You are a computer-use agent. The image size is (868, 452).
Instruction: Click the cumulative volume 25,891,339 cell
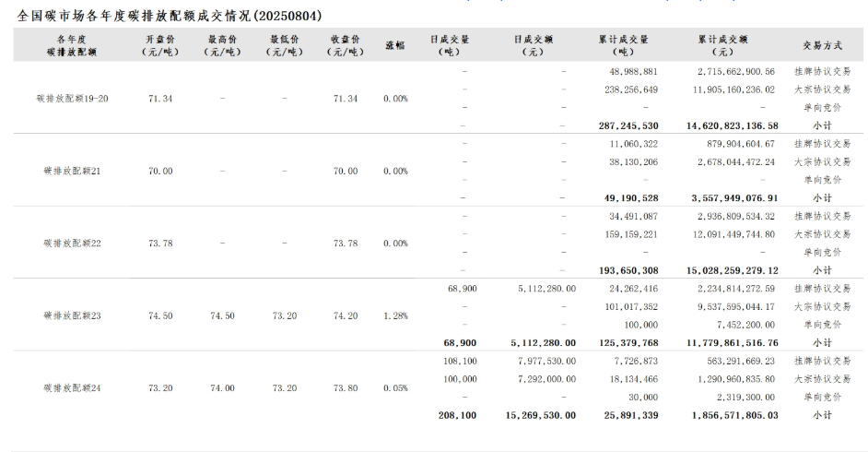(x=627, y=415)
